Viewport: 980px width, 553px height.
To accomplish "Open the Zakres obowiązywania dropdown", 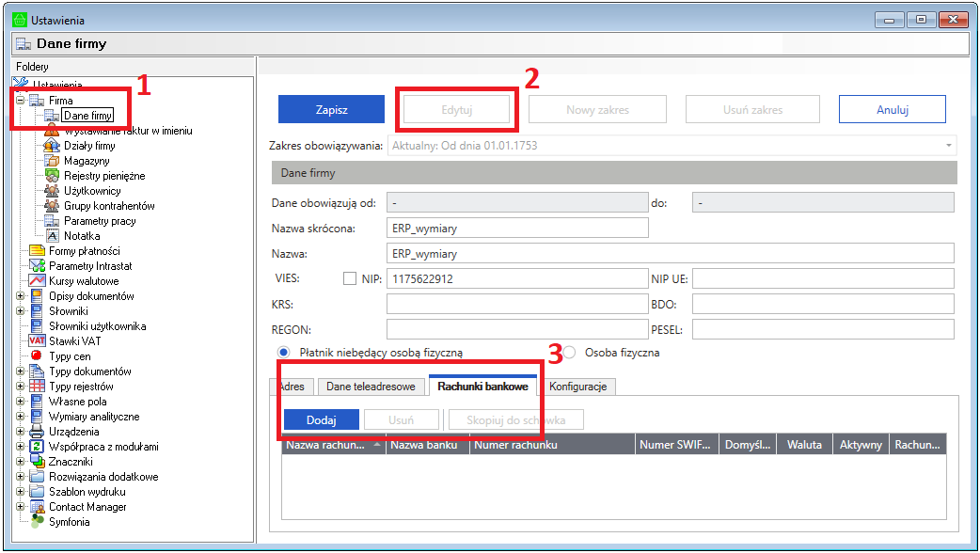I will [948, 146].
